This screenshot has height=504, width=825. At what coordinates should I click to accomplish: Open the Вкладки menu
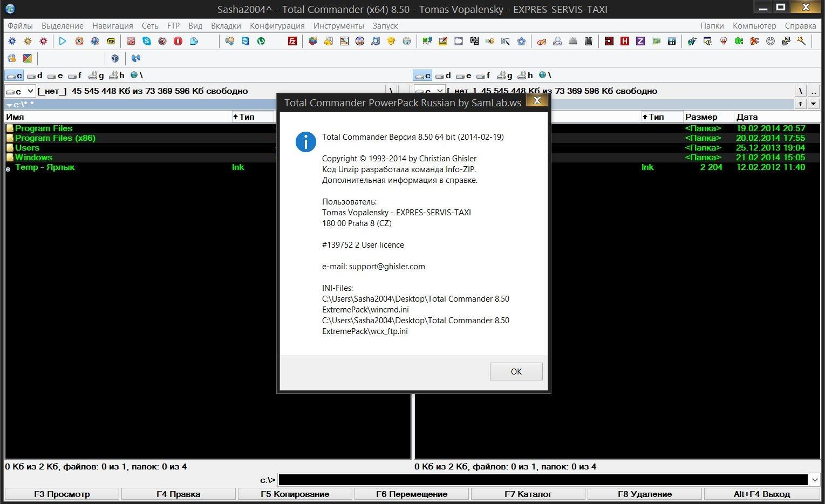click(226, 25)
